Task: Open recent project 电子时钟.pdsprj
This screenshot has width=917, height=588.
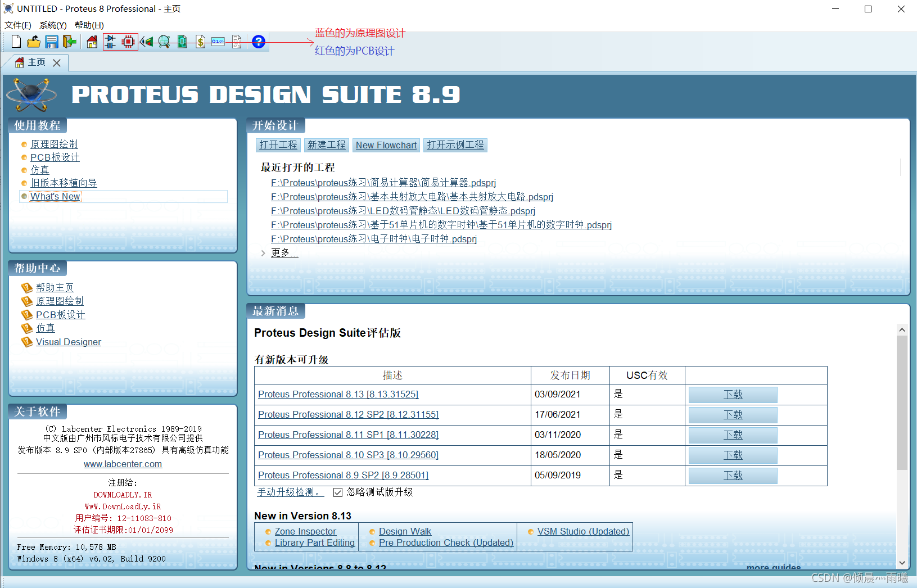Action: pyautogui.click(x=374, y=239)
